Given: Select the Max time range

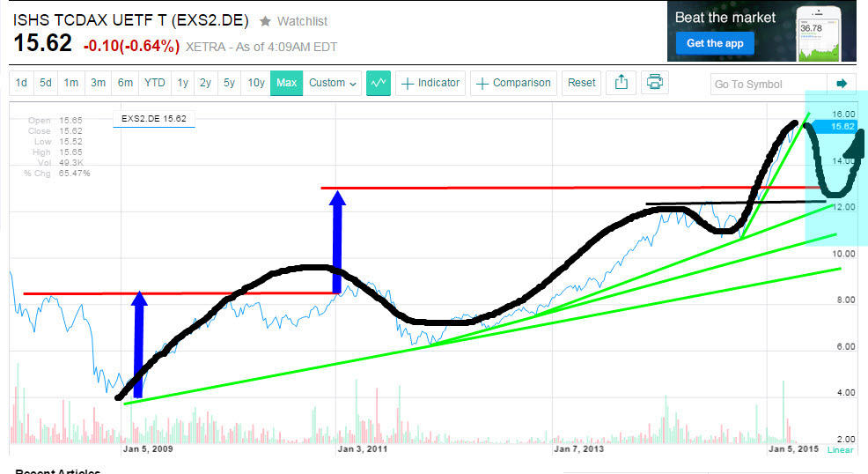Looking at the screenshot, I should click(287, 83).
